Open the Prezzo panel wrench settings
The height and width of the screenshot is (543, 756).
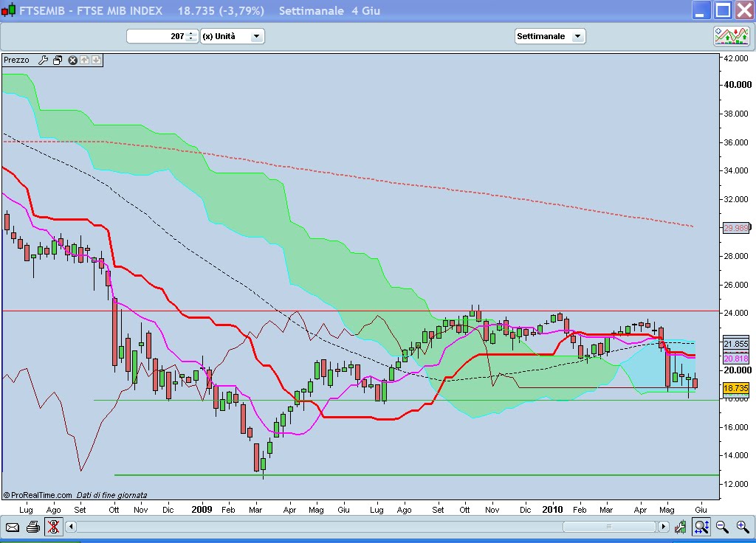[44, 60]
